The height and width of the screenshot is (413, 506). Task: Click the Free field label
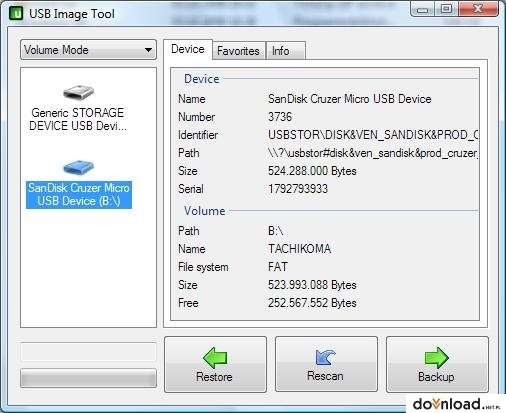[x=188, y=303]
